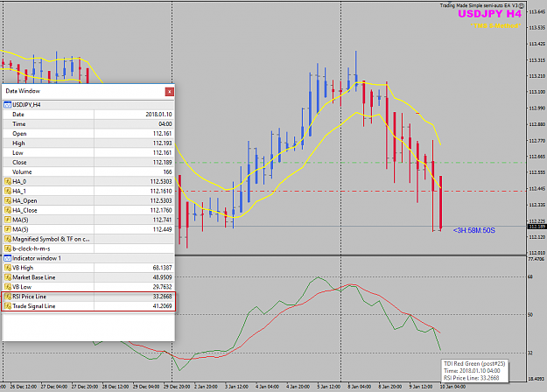Click the 50 level label on TDI scale

530,315
